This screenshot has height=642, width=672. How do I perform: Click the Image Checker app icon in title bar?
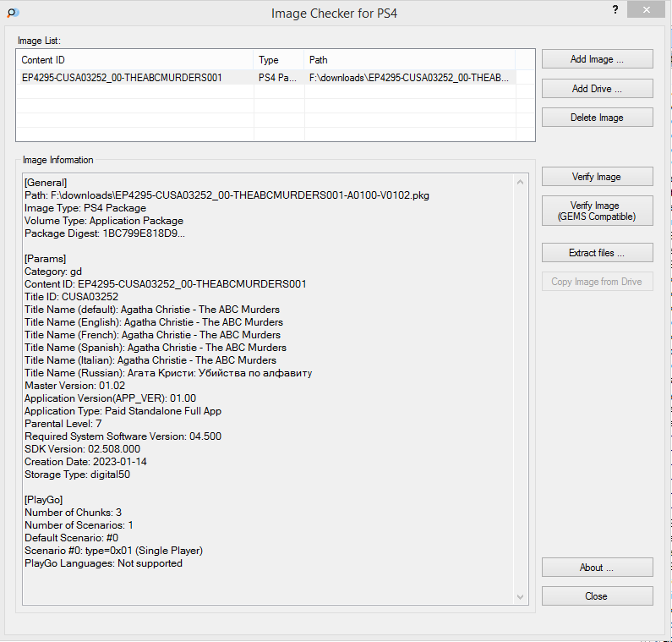click(13, 13)
